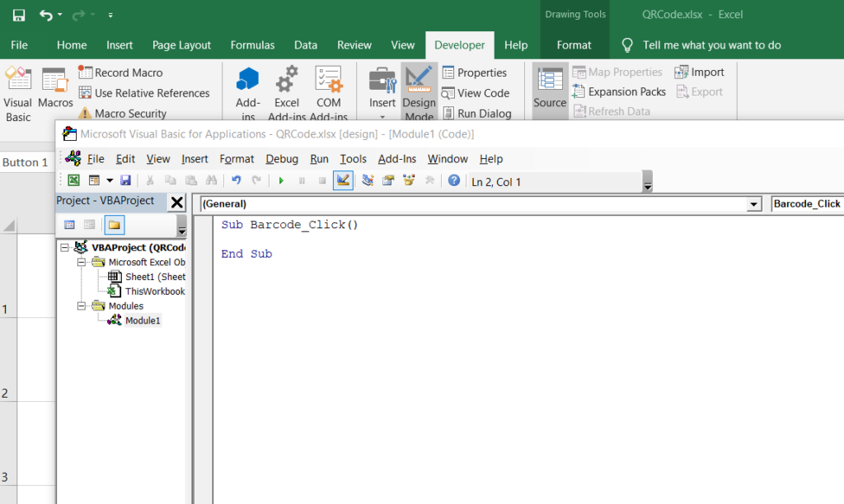Click the View Microsoft Excel icon

73,180
